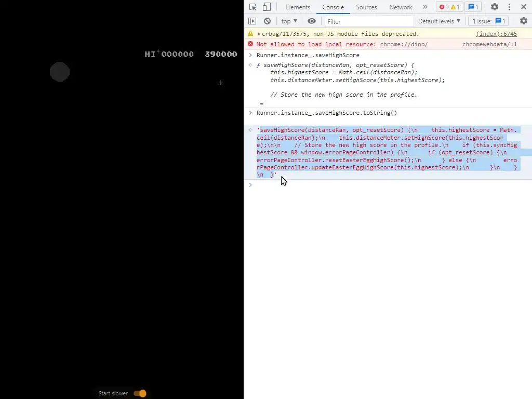The height and width of the screenshot is (399, 532).
Task: Open the (index):6745 source link
Action: [x=496, y=34]
